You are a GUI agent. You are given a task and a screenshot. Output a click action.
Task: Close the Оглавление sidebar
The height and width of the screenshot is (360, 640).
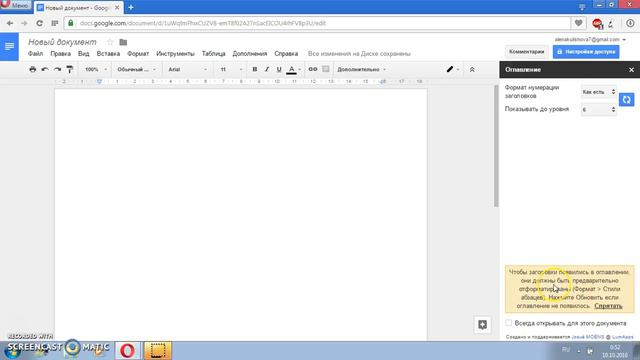(x=631, y=70)
